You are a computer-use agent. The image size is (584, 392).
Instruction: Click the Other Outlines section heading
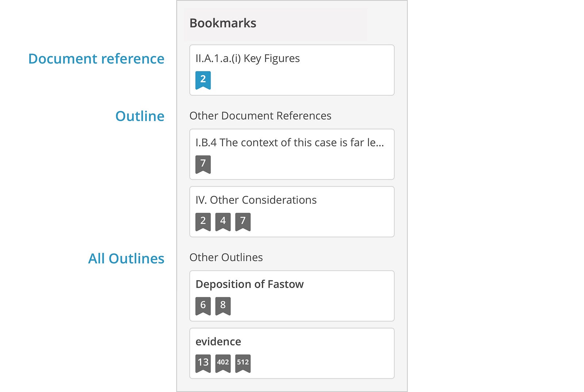click(x=226, y=257)
